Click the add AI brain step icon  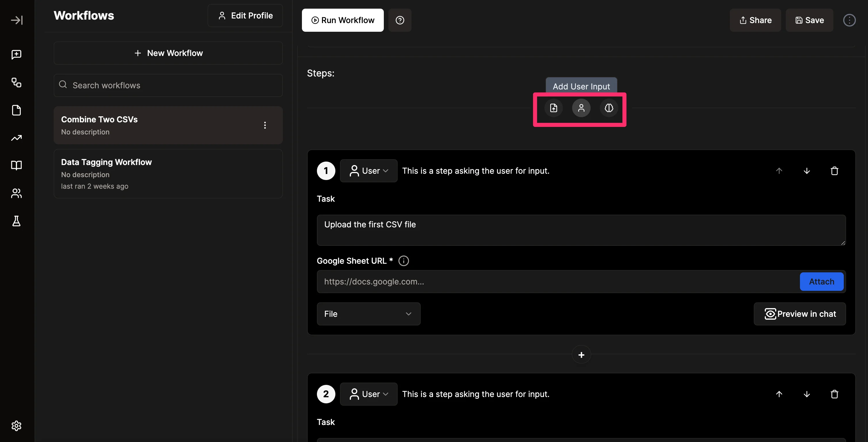[x=608, y=108]
